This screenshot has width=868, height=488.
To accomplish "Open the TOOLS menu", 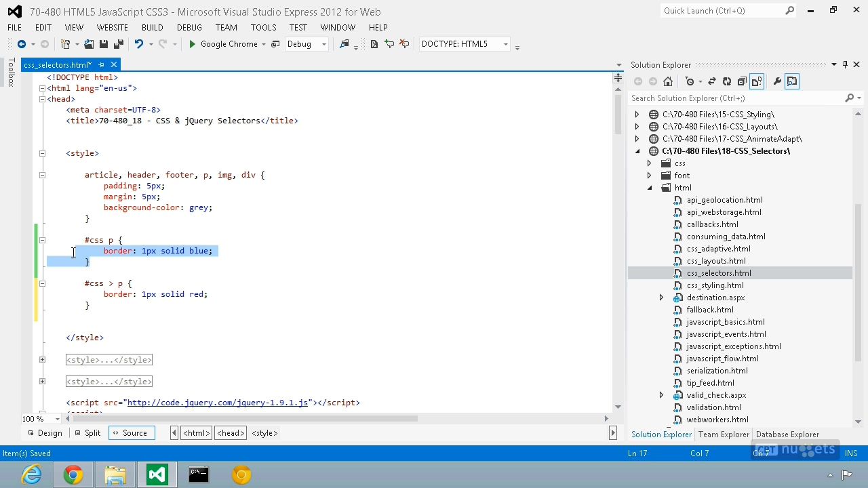I will pyautogui.click(x=263, y=28).
